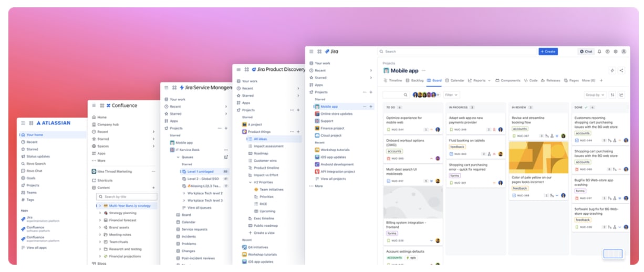
Task: Open the Components tab
Action: pyautogui.click(x=508, y=80)
